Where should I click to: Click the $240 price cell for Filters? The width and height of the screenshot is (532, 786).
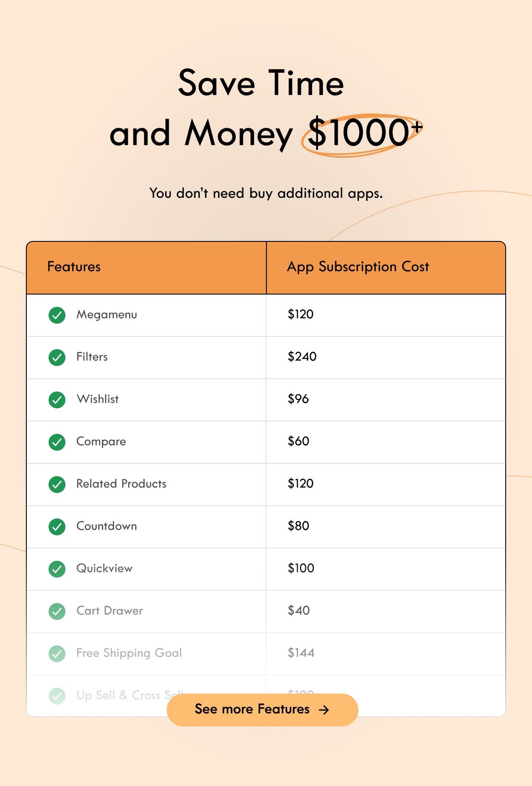[302, 357]
